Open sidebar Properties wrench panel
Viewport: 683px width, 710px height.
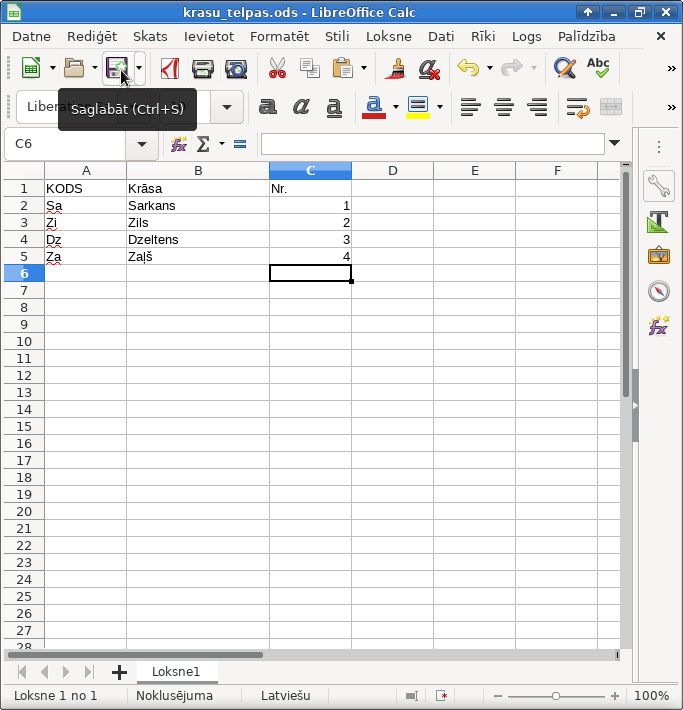click(x=659, y=186)
